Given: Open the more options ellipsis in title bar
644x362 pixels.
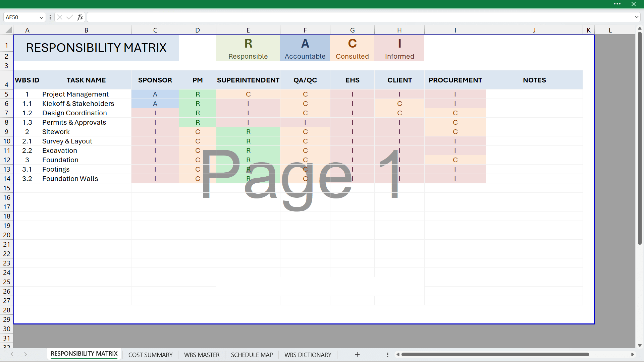Looking at the screenshot, I should (x=617, y=4).
